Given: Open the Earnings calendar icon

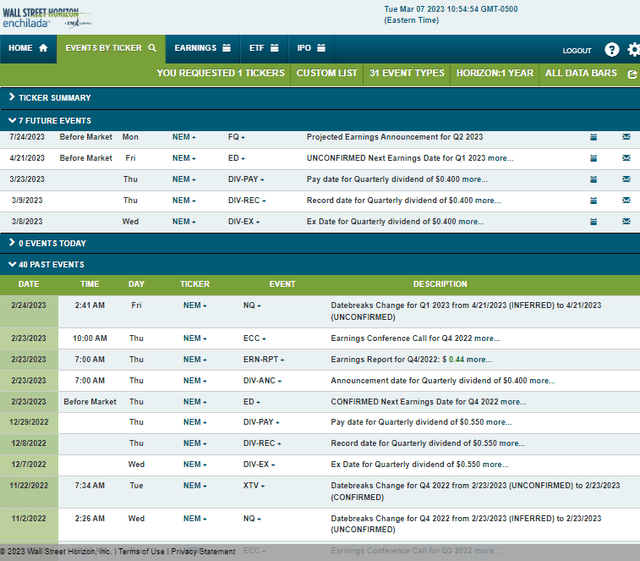Looking at the screenshot, I should [227, 48].
